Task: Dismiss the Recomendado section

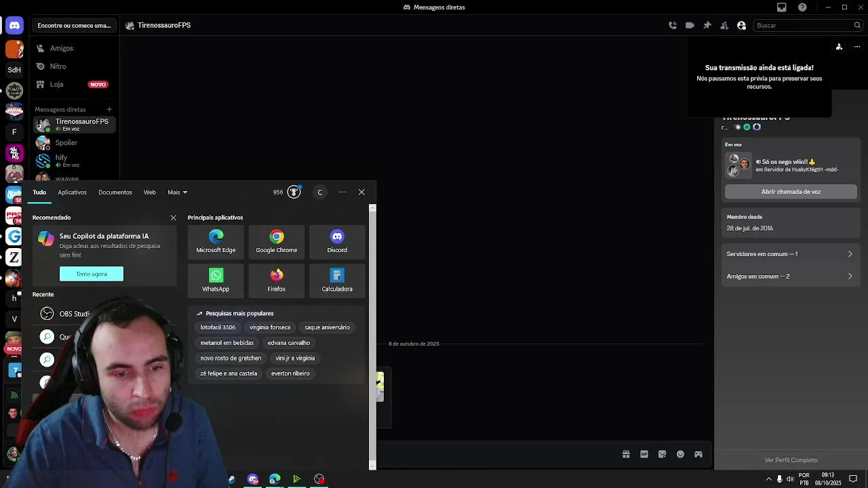Action: 173,218
